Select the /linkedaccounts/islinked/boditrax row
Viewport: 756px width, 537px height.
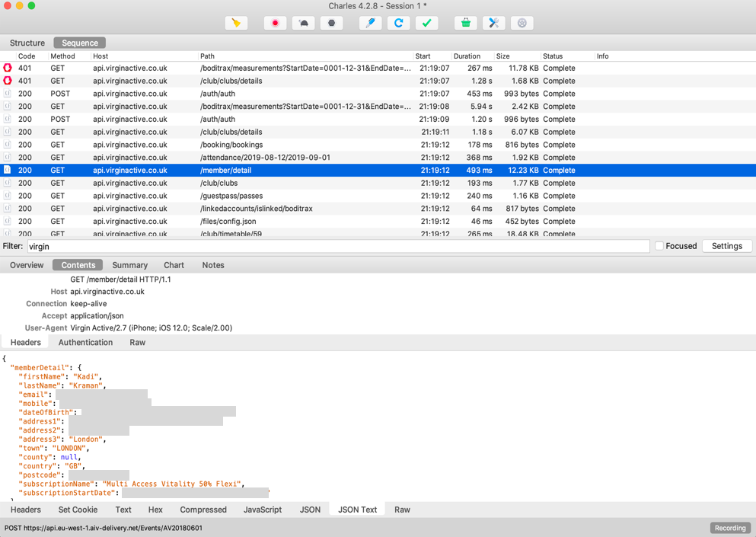378,209
